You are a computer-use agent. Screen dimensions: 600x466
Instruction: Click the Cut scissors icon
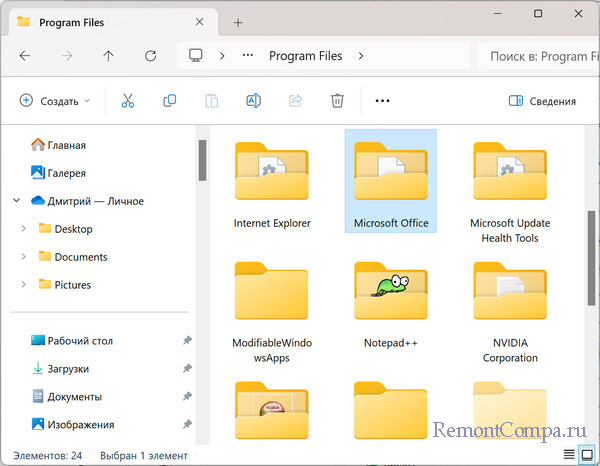pyautogui.click(x=128, y=101)
